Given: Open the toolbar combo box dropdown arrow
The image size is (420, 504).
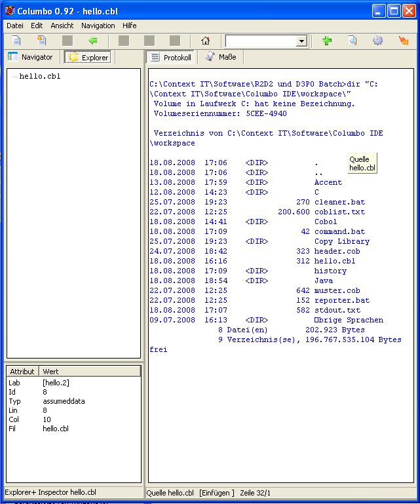Looking at the screenshot, I should click(x=301, y=41).
